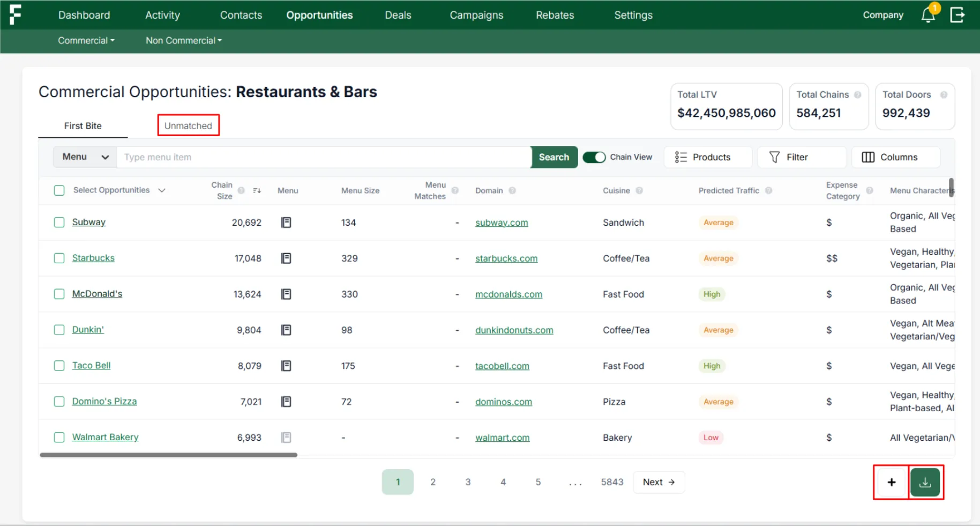Viewport: 980px width, 526px height.
Task: Go to the Activity nav item
Action: (162, 15)
